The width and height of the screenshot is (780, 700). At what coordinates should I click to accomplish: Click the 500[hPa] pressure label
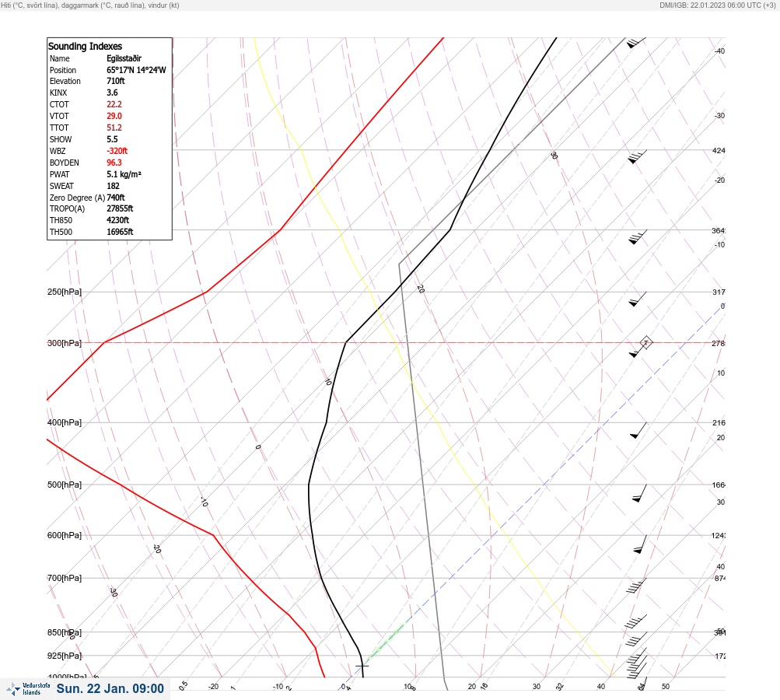coord(65,485)
